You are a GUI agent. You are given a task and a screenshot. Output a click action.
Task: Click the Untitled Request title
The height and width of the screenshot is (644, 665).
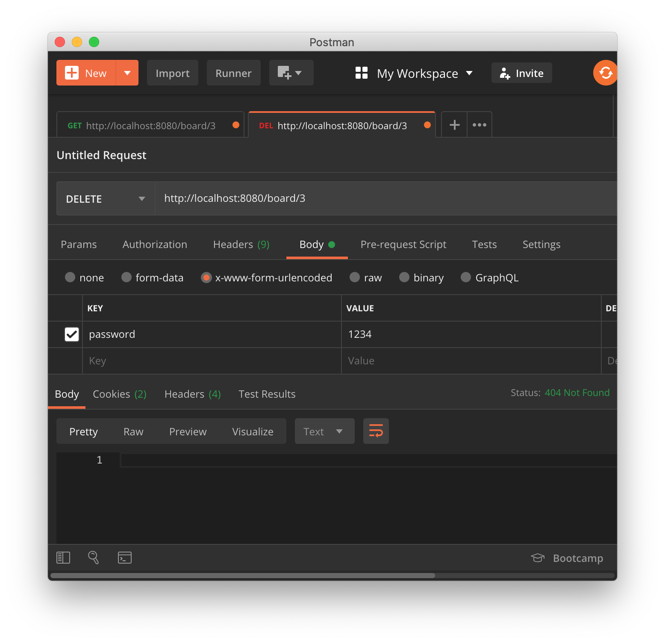coord(102,155)
